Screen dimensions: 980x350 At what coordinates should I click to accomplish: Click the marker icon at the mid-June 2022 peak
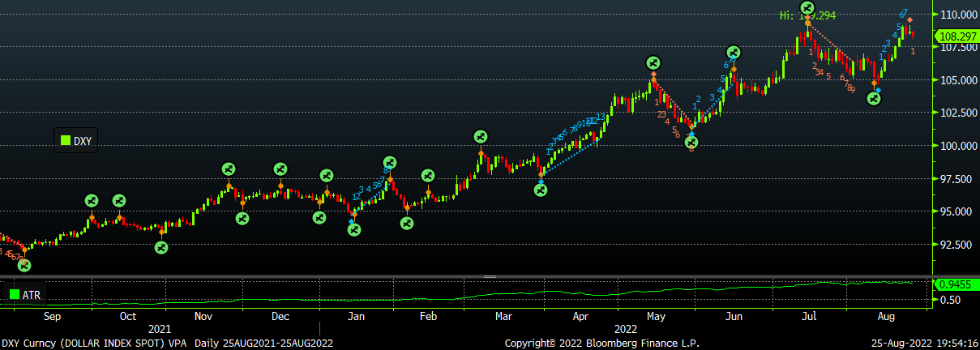(x=734, y=53)
